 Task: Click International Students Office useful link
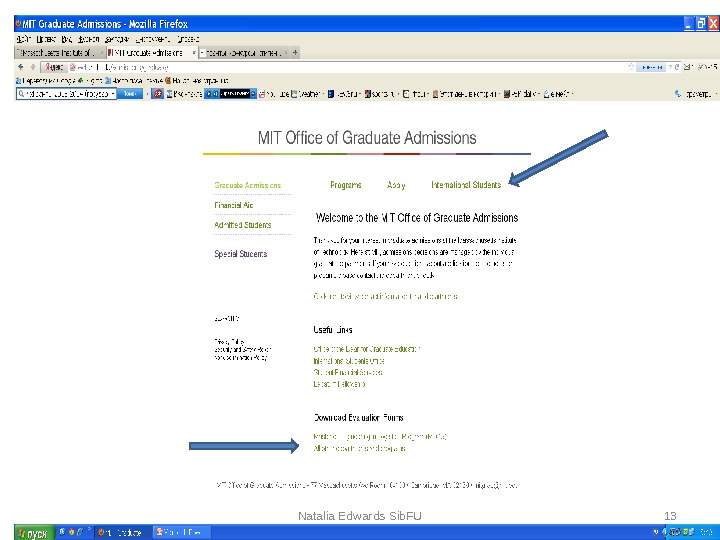(x=349, y=361)
